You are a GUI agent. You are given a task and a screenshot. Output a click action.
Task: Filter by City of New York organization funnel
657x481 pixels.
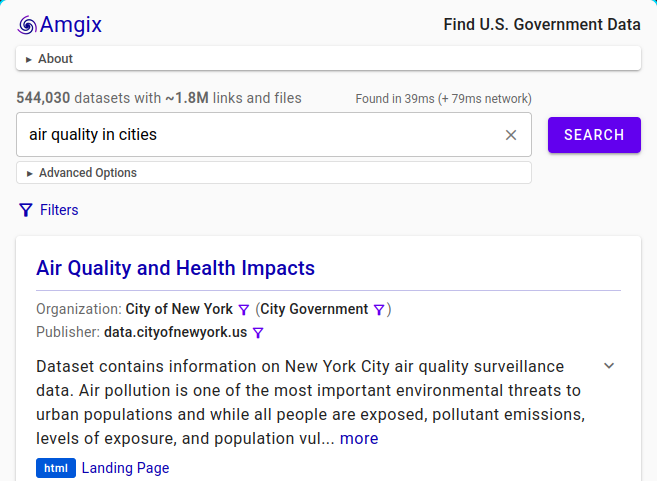point(243,310)
